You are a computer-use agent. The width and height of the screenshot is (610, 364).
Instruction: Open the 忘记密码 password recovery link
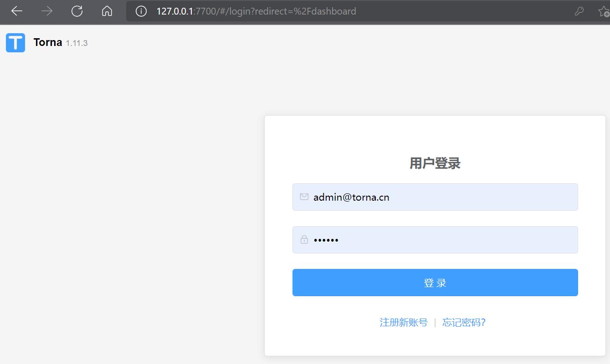click(463, 322)
